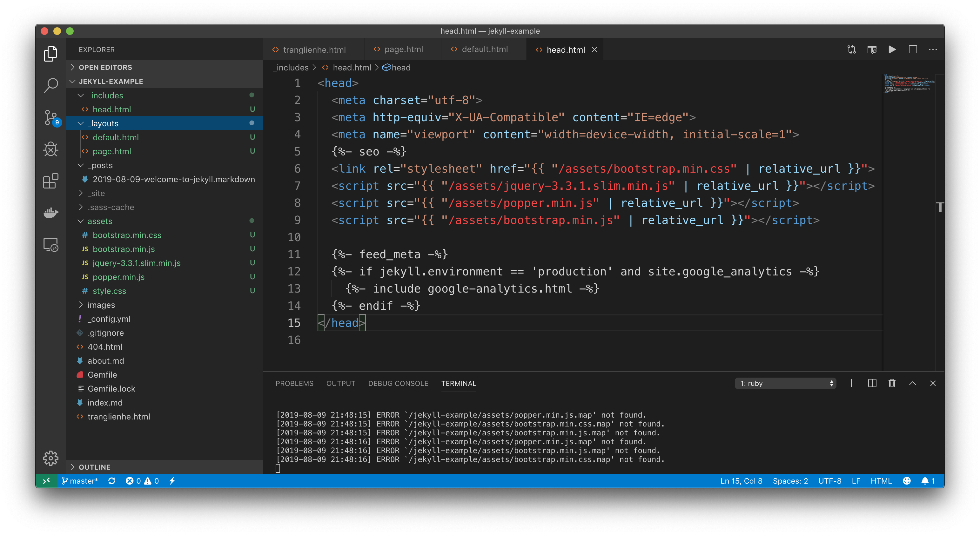Open Source Control view with 9 changes
This screenshot has height=535, width=980.
(50, 117)
